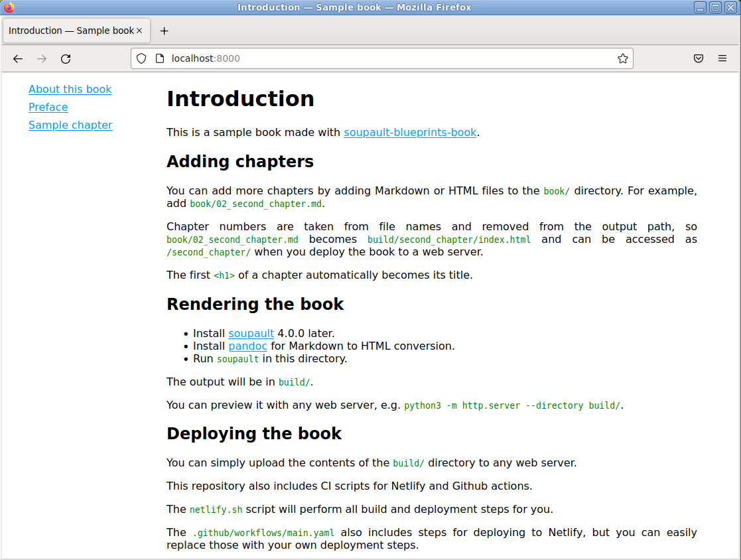Screen dimensions: 741x560
Task: Follow the soupault-blueprints-book link
Action: (410, 132)
